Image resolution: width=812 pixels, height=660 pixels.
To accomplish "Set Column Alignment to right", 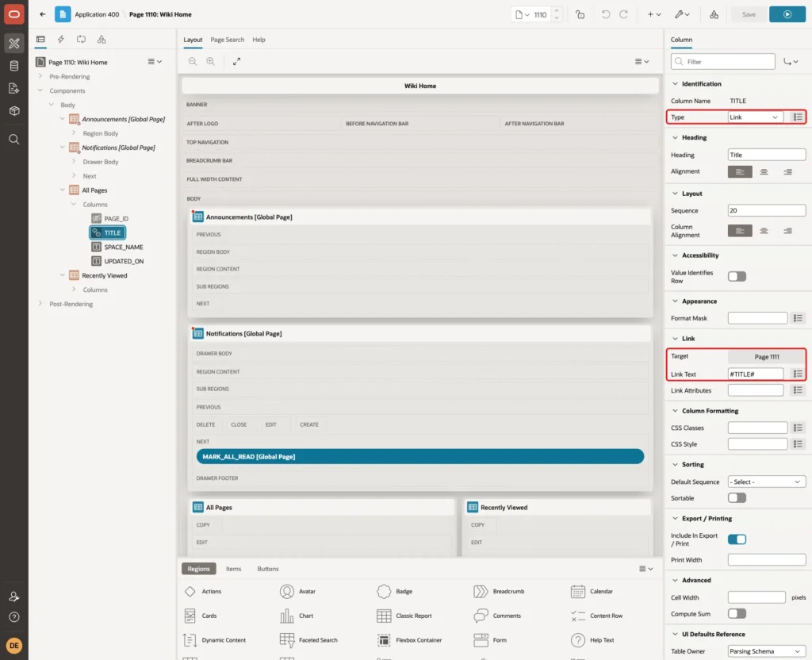I will 787,231.
